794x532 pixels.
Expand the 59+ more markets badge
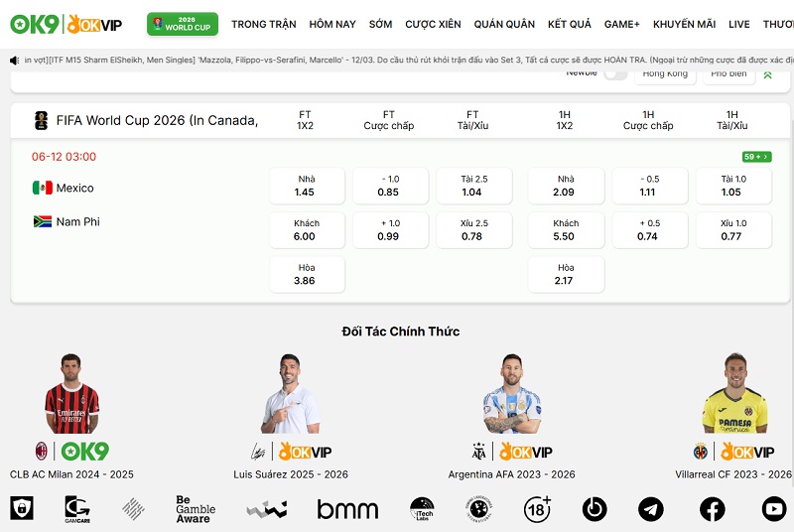[x=756, y=157]
